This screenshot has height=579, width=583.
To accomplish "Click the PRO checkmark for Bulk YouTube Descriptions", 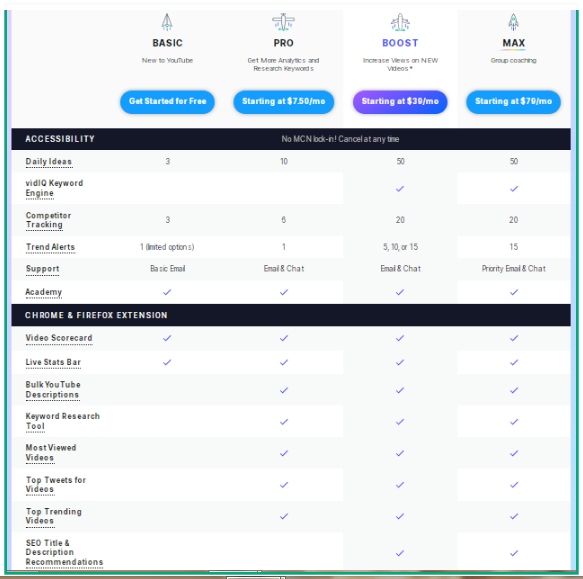I will tap(284, 390).
